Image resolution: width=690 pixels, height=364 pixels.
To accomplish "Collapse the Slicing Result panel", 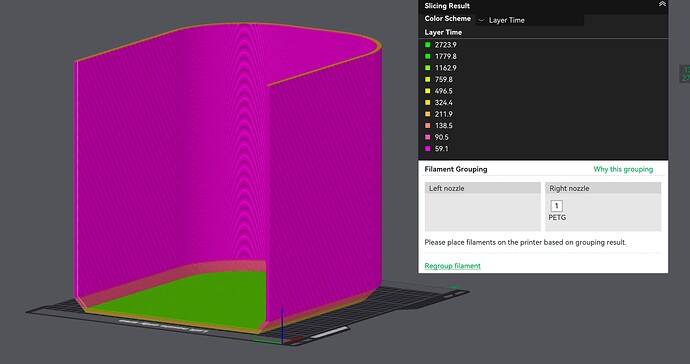I will coord(662,4).
